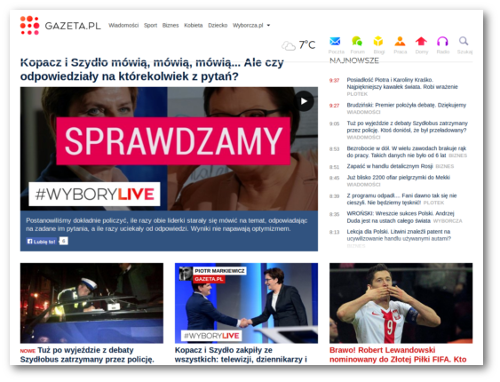Click the Gazeta.pl red dots logo
The height and width of the screenshot is (382, 500).
click(x=29, y=25)
